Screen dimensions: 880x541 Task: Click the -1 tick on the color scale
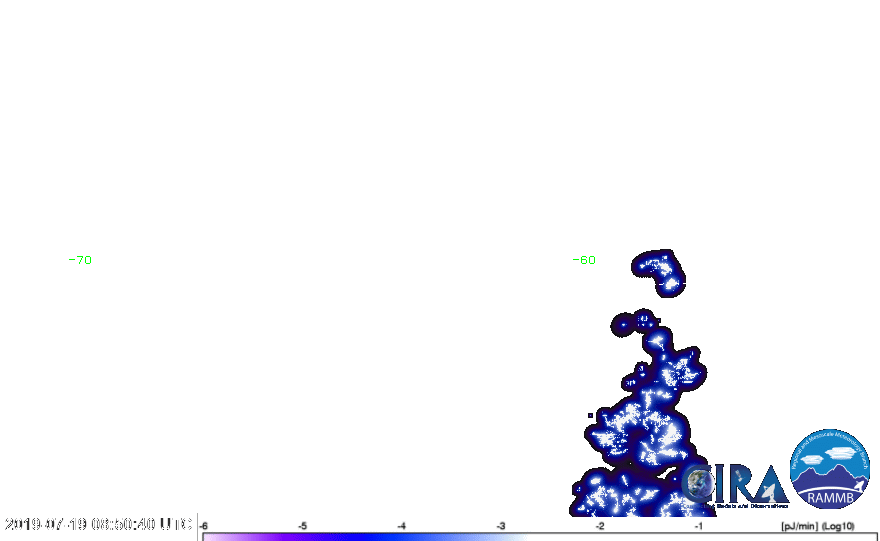(x=698, y=525)
